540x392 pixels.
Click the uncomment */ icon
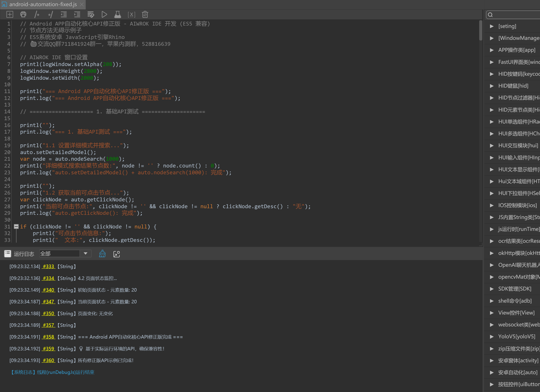50,15
